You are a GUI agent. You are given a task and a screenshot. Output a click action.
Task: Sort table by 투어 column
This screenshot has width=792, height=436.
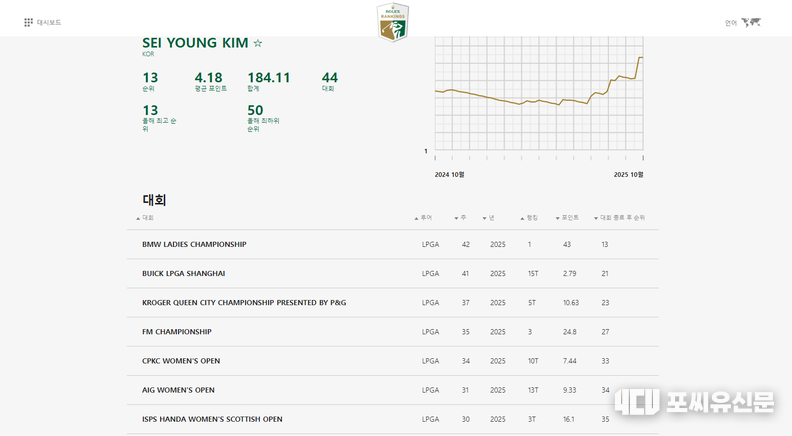pyautogui.click(x=425, y=218)
